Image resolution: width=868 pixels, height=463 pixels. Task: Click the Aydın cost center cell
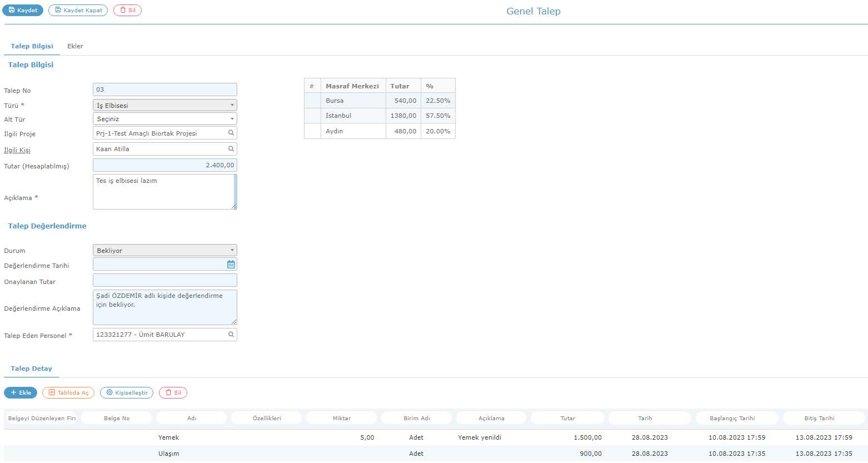coord(353,131)
